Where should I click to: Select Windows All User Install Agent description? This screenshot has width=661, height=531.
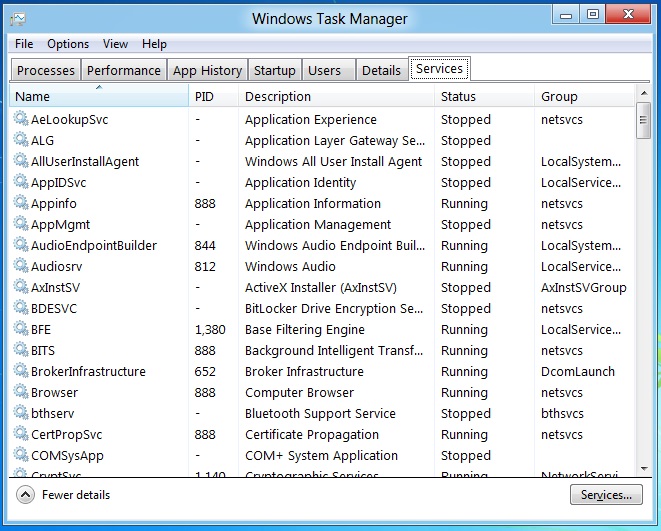pos(333,162)
